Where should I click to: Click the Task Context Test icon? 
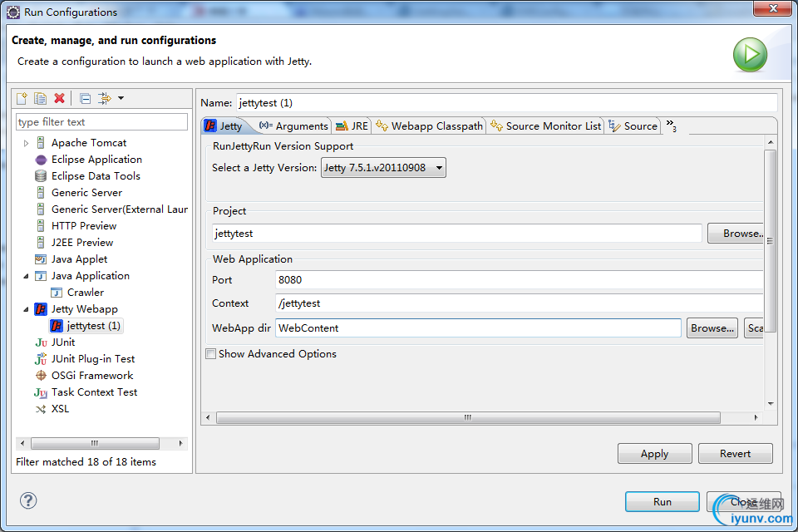point(41,392)
